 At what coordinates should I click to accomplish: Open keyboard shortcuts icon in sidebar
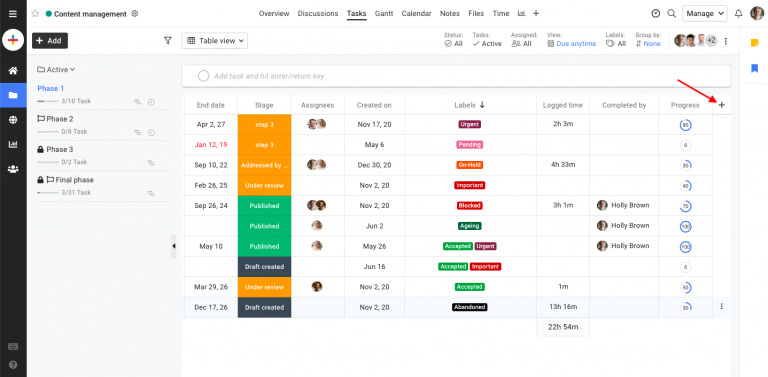[x=13, y=347]
